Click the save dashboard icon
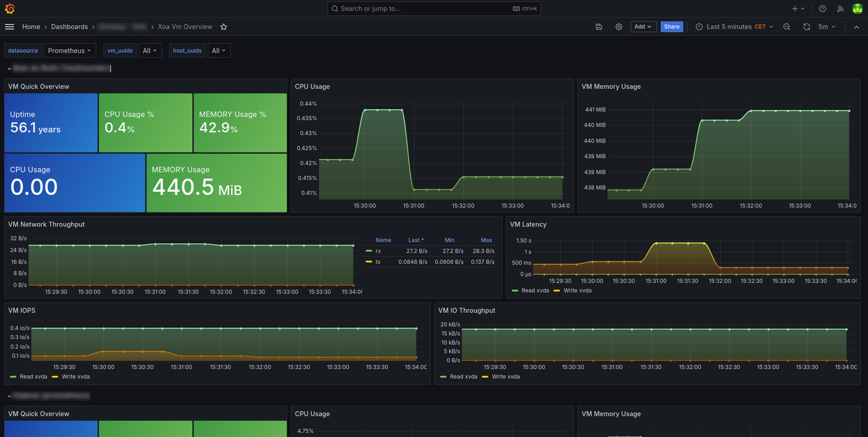This screenshot has width=868, height=437. [x=599, y=27]
